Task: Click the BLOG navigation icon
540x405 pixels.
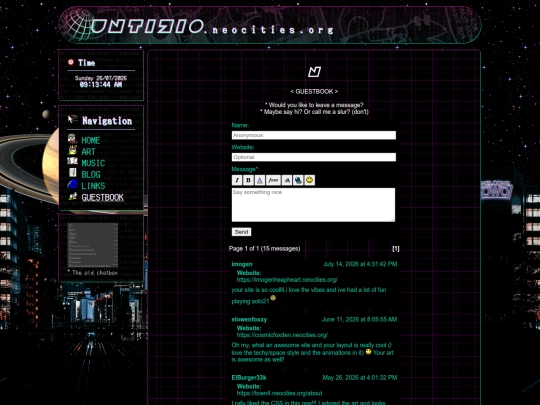Action: [x=72, y=173]
